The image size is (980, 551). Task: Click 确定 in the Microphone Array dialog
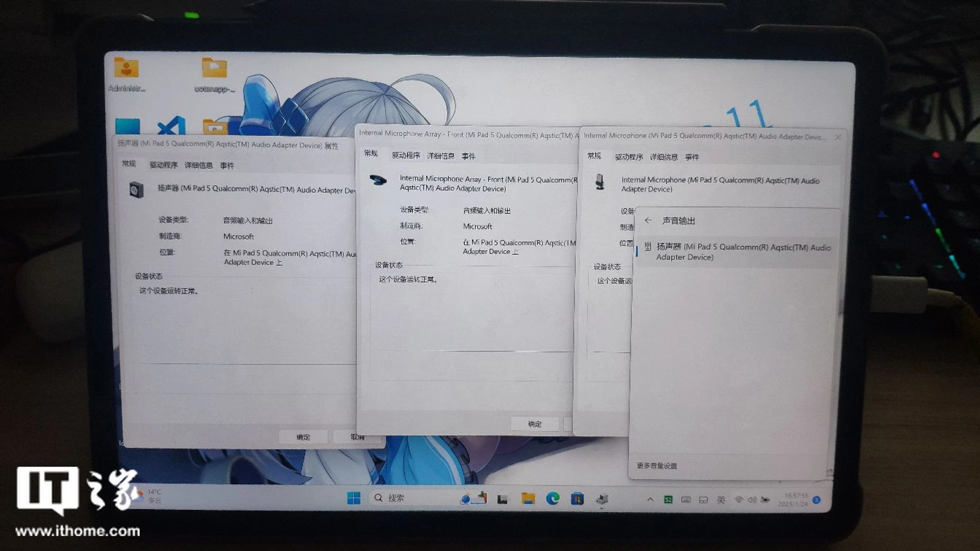535,424
